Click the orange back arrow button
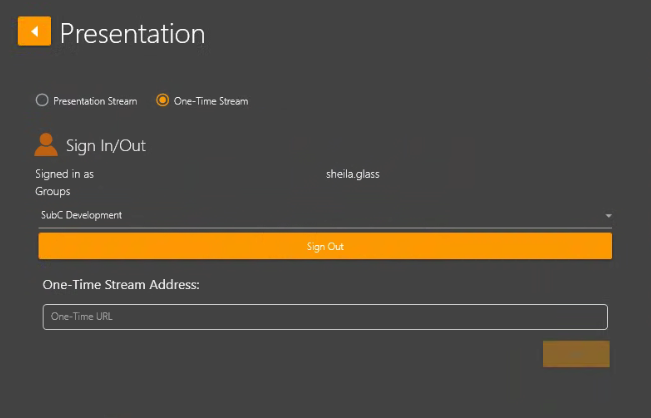This screenshot has height=418, width=651. pyautogui.click(x=34, y=32)
